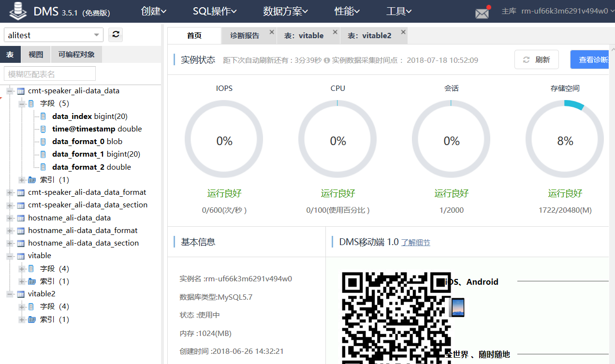
Task: Close the 表: vitable tab
Action: click(335, 32)
